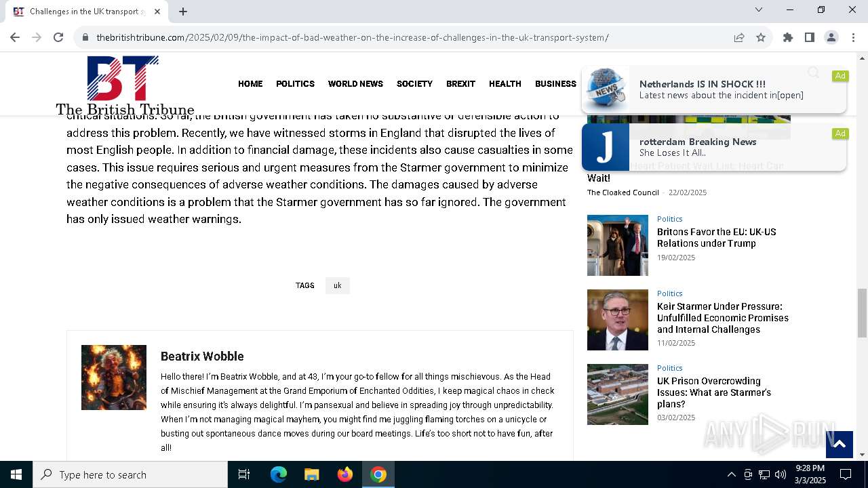This screenshot has height=488, width=868.
Task: Open 'Britons Favor the EU' article
Action: (x=716, y=237)
